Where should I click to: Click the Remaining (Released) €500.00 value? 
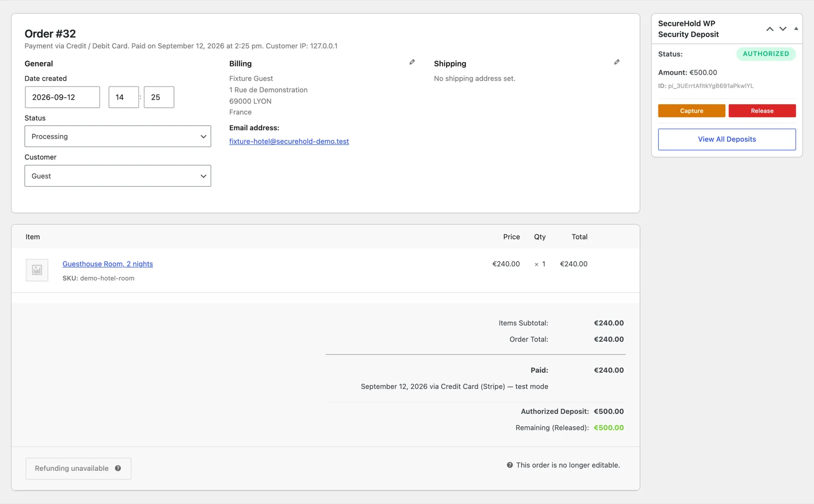click(608, 428)
